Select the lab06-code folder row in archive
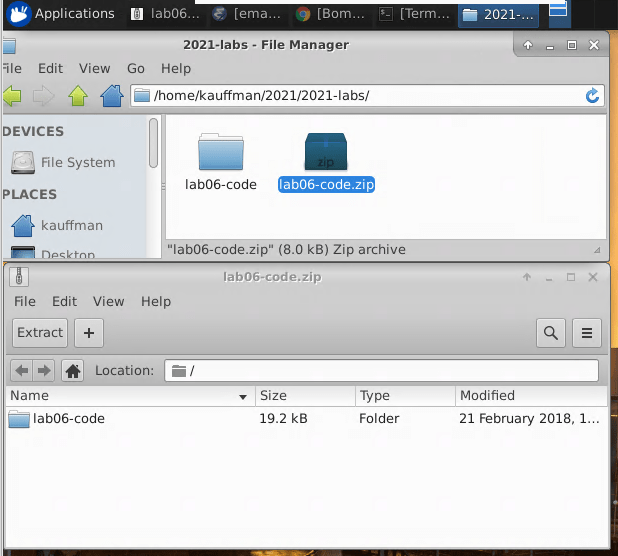Viewport: 618px width, 556px height. click(307, 418)
